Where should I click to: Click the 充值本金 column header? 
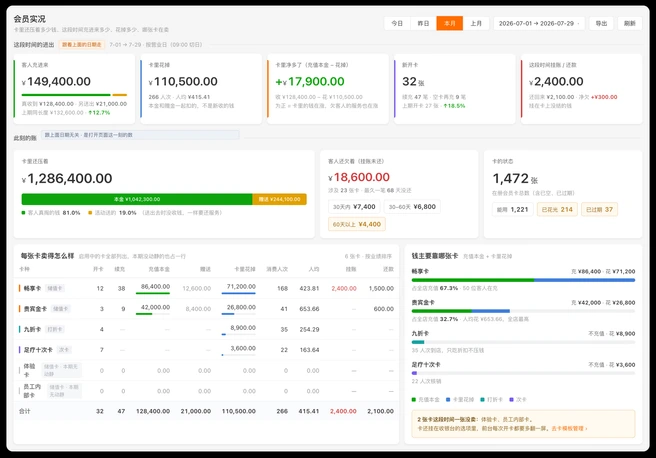pyautogui.click(x=159, y=269)
